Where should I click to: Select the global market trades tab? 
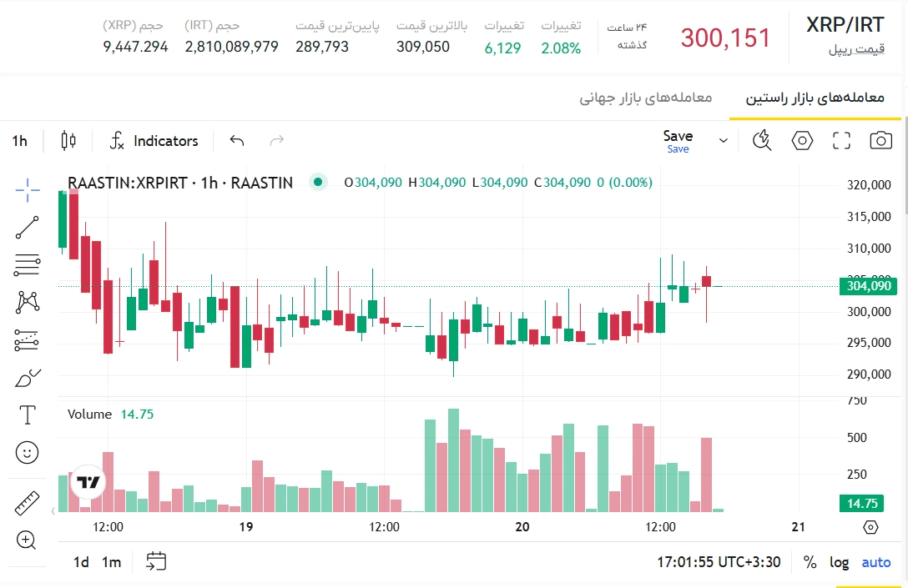(646, 98)
